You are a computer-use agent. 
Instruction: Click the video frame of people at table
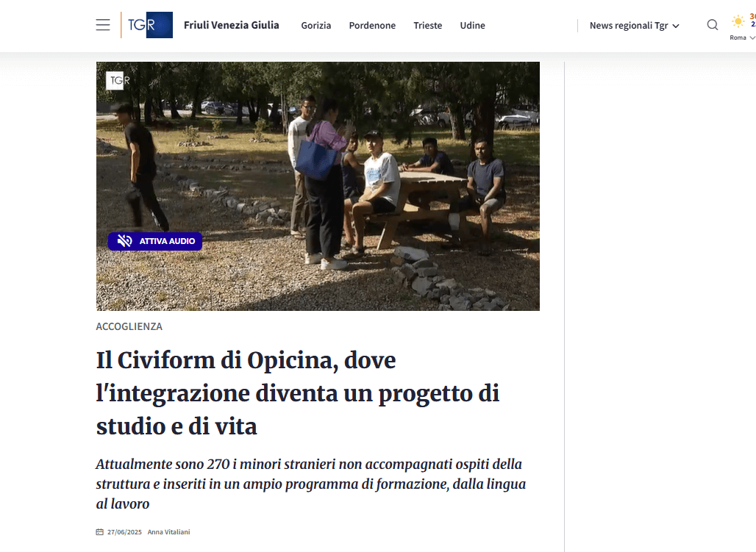click(x=318, y=186)
